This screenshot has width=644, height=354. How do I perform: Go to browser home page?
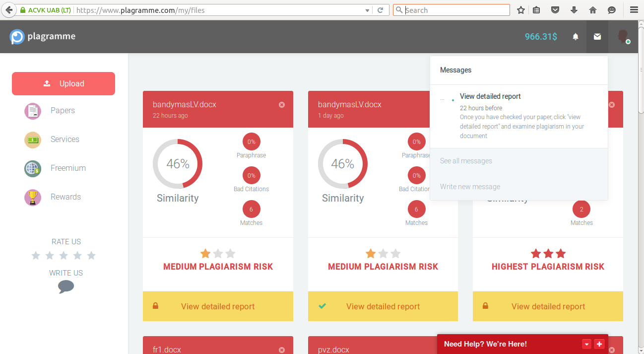593,10
